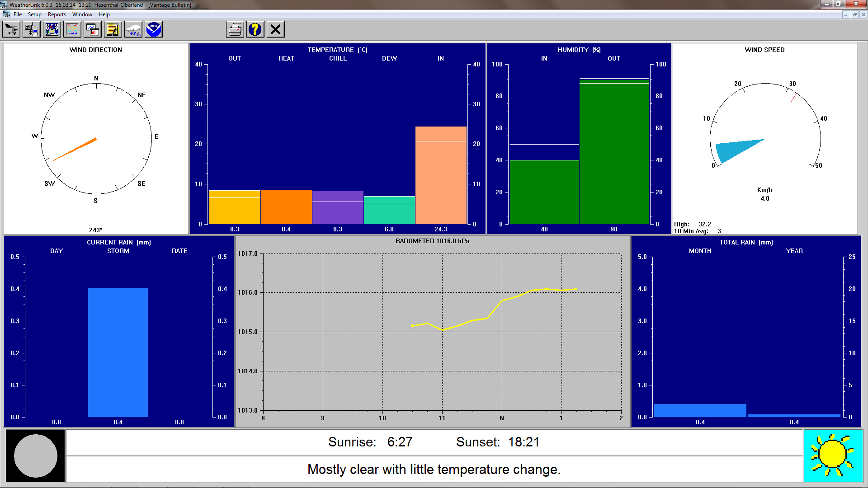Click the WIND DIRECTION panel title
Image resolution: width=868 pixels, height=488 pixels.
point(96,50)
